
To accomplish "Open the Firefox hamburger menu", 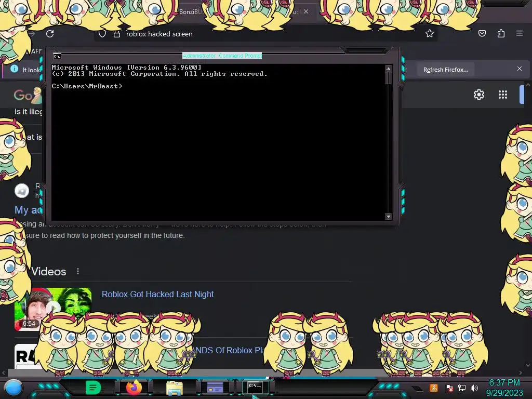I will (520, 33).
